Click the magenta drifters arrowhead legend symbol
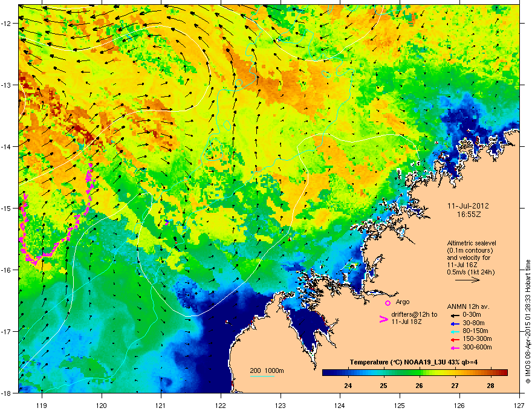This screenshot has width=532, height=411. tap(384, 319)
